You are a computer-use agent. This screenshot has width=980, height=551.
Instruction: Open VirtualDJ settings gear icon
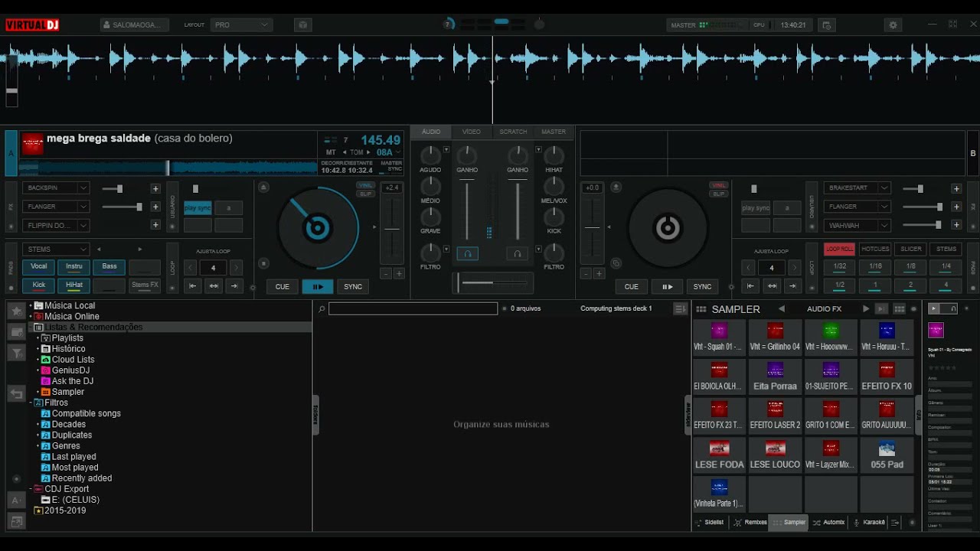[x=893, y=25]
